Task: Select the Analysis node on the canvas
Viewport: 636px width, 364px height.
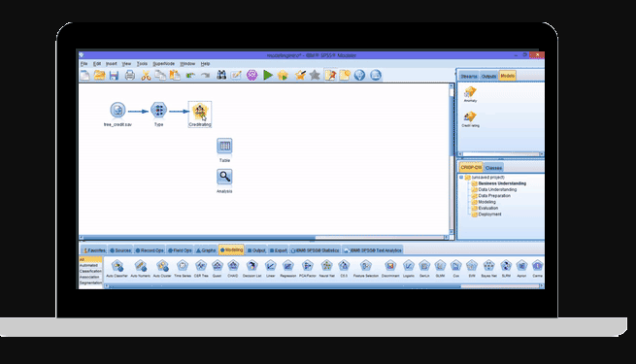Action: pyautogui.click(x=224, y=181)
